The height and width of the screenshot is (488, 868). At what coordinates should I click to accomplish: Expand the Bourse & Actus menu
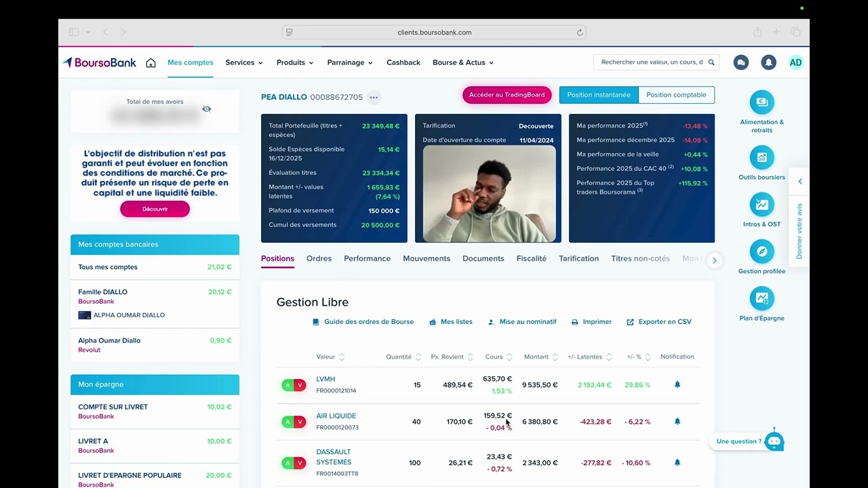coord(463,62)
